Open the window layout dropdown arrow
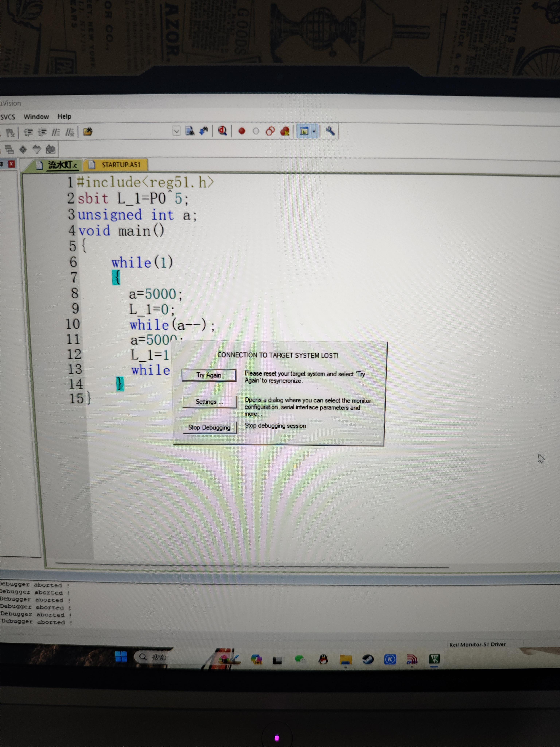The height and width of the screenshot is (747, 560). (x=314, y=131)
